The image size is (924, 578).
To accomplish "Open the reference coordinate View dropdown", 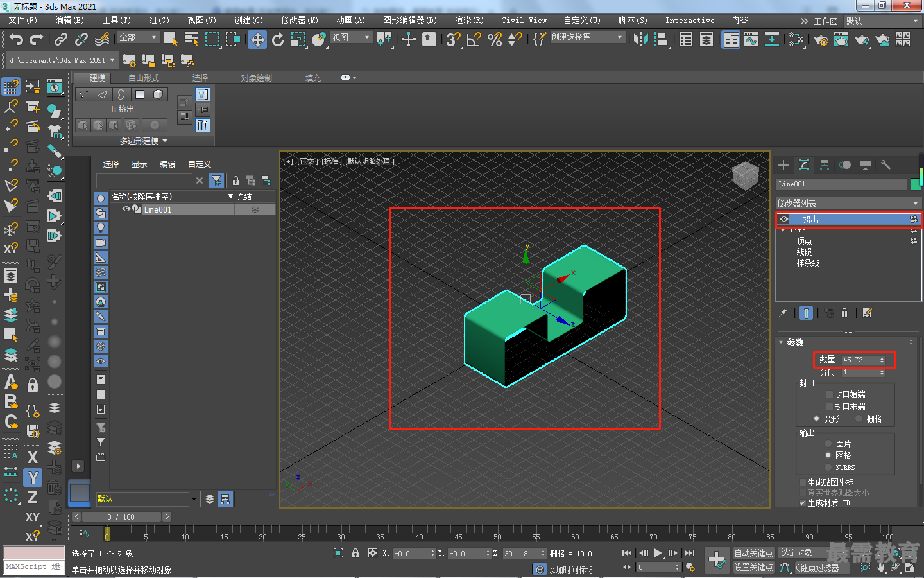I will (x=352, y=38).
